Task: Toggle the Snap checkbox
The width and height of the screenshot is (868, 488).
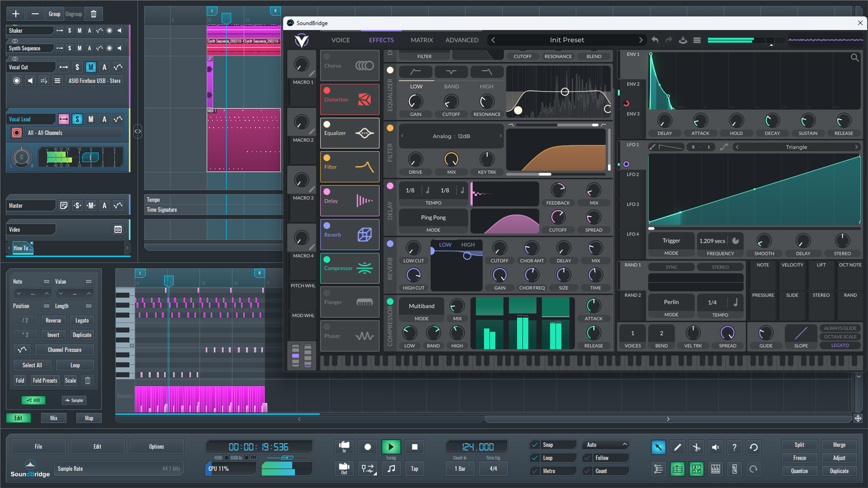Action: pyautogui.click(x=535, y=445)
